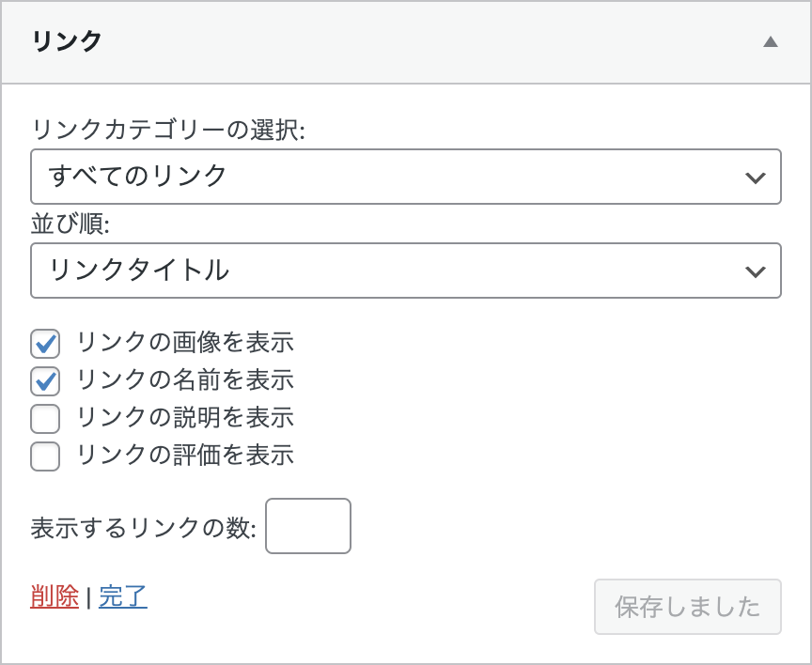The height and width of the screenshot is (665, 812).
Task: Click the リンクカテゴリーの選択 label
Action: tap(169, 130)
